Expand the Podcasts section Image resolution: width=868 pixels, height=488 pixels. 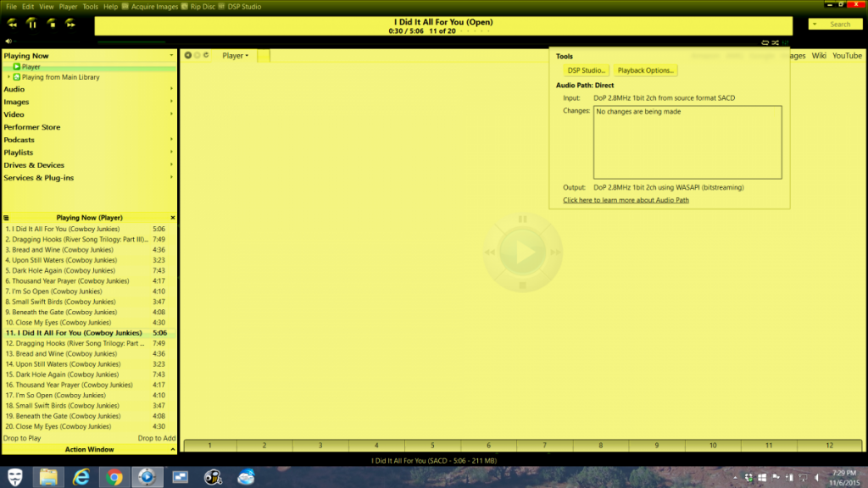coord(171,140)
